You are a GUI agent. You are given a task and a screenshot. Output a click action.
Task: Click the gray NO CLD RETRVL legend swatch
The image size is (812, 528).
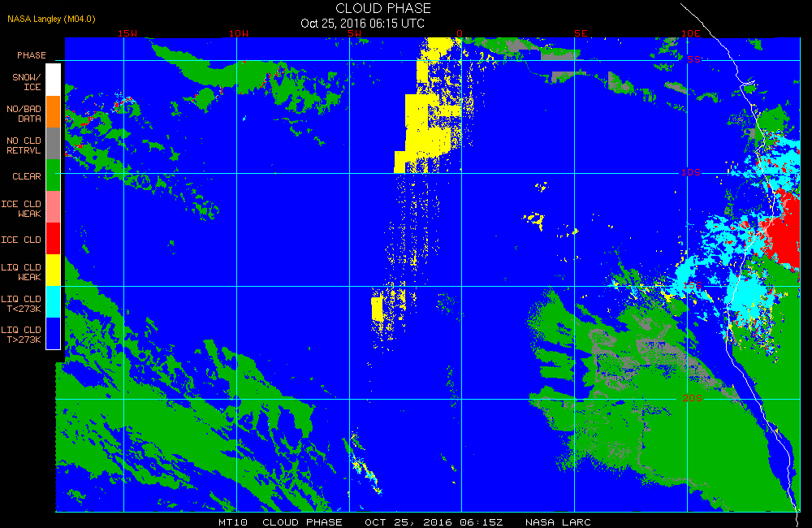[54, 144]
